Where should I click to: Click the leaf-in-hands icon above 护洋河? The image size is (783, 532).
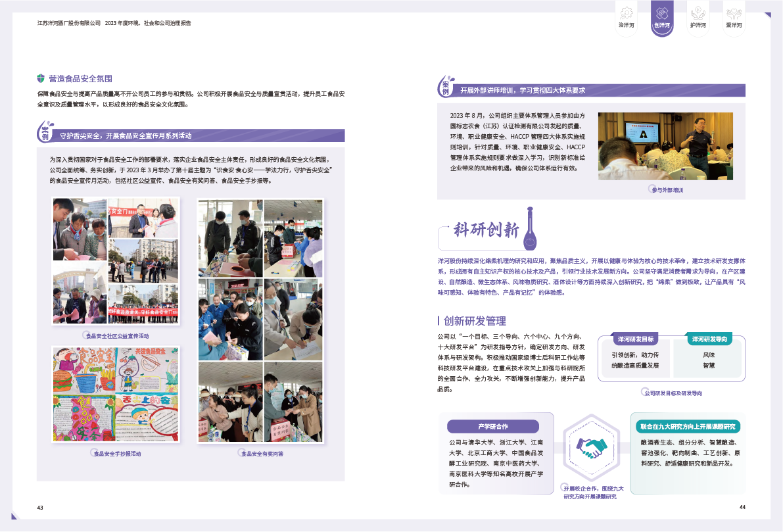click(x=698, y=12)
